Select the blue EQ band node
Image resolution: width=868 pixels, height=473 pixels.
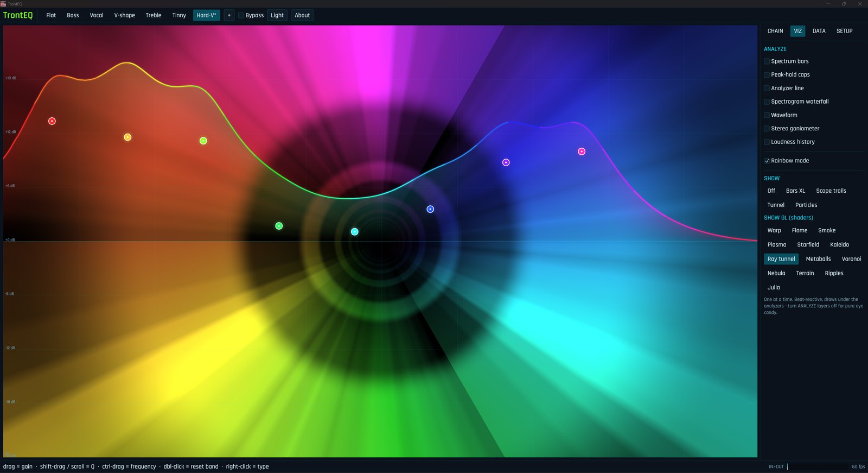pos(430,209)
